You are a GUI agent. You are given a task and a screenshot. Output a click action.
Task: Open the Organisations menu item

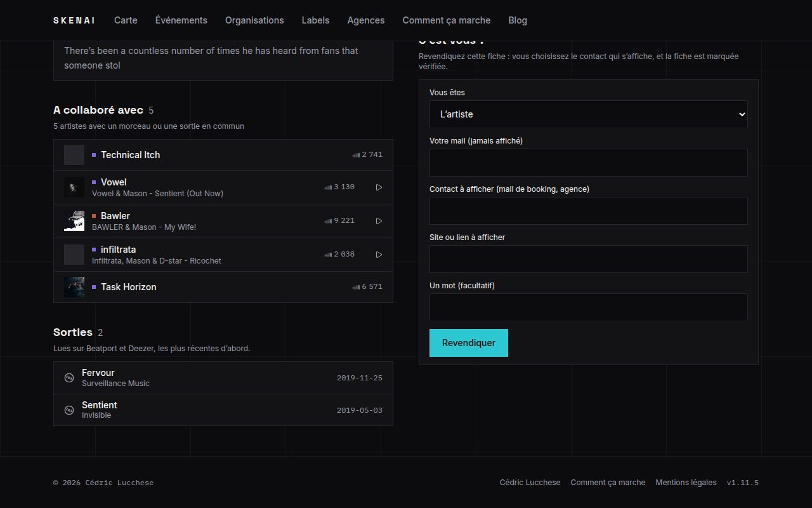coord(254,20)
